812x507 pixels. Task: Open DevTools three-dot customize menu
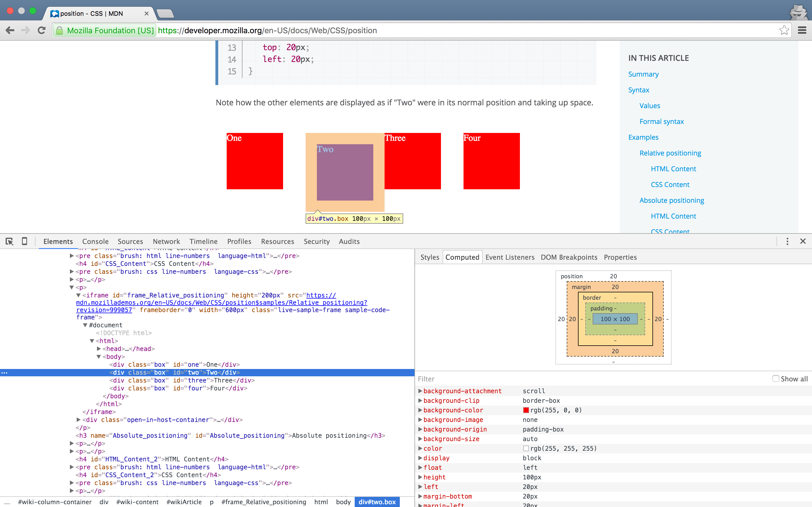tap(787, 241)
